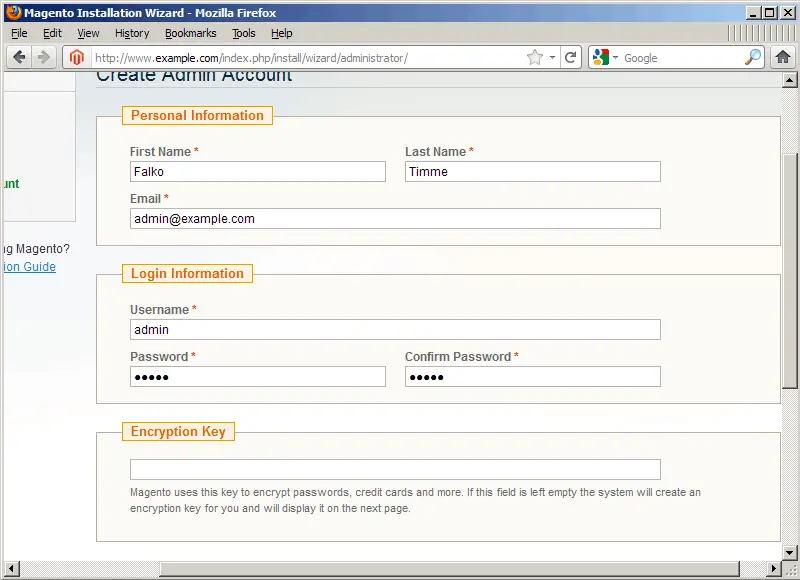The width and height of the screenshot is (800, 580).
Task: Click into the Password field
Action: tap(258, 376)
